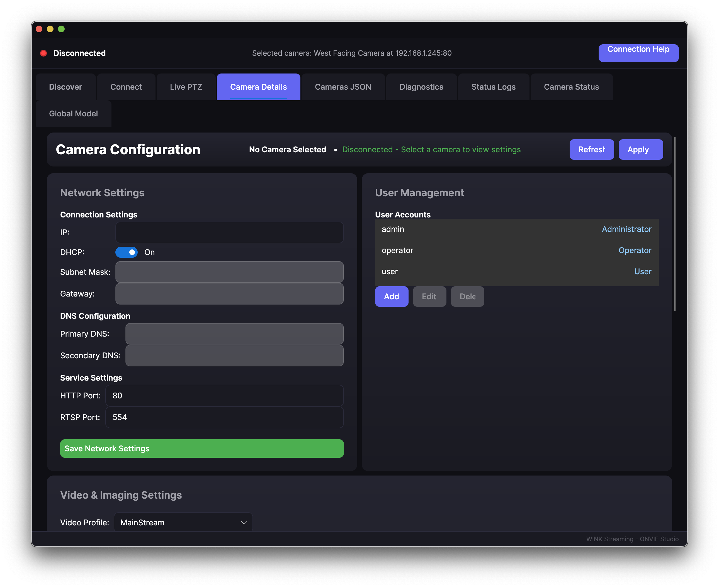The image size is (719, 588).
Task: Click the IP address input field
Action: click(x=230, y=232)
